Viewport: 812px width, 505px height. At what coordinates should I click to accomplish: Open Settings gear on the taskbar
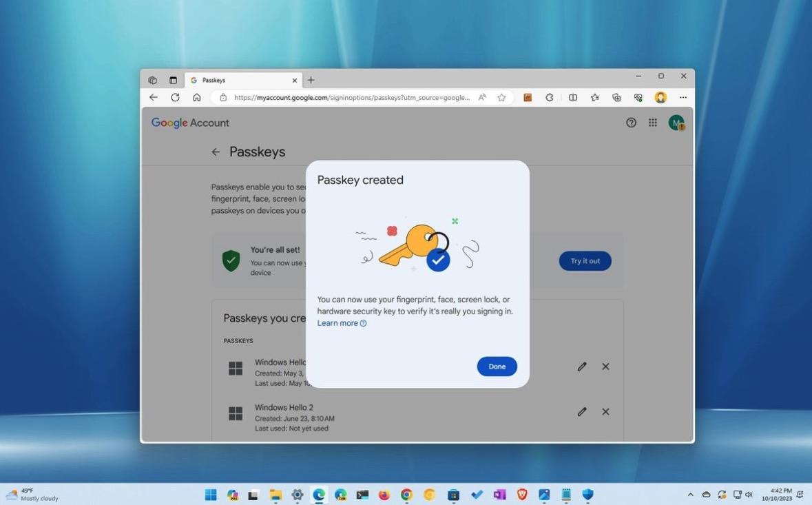click(298, 495)
